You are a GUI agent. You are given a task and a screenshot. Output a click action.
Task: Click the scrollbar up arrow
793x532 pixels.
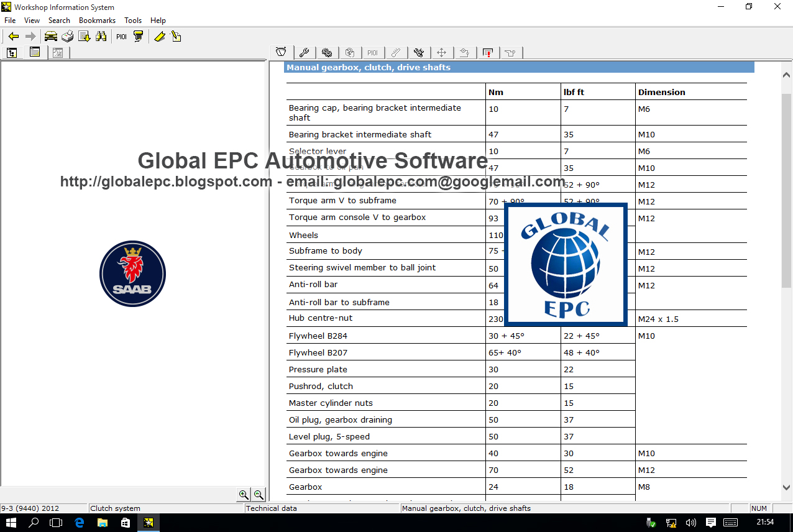tap(786, 75)
